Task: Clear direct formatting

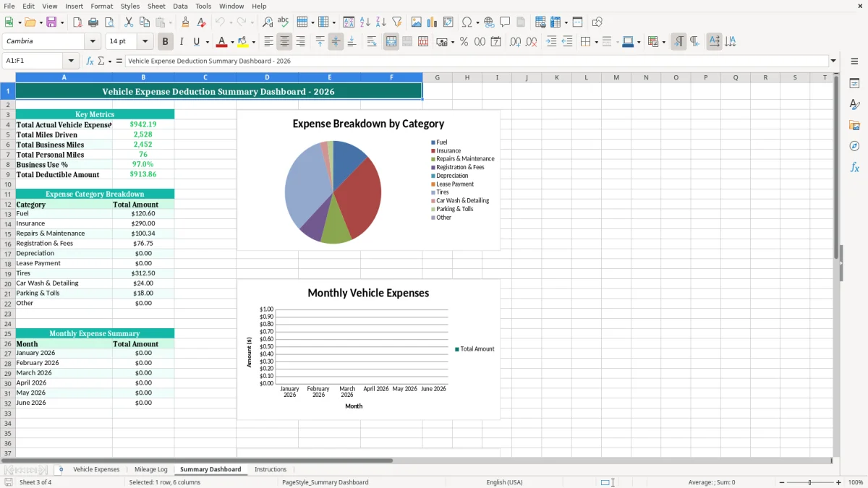Action: [202, 22]
